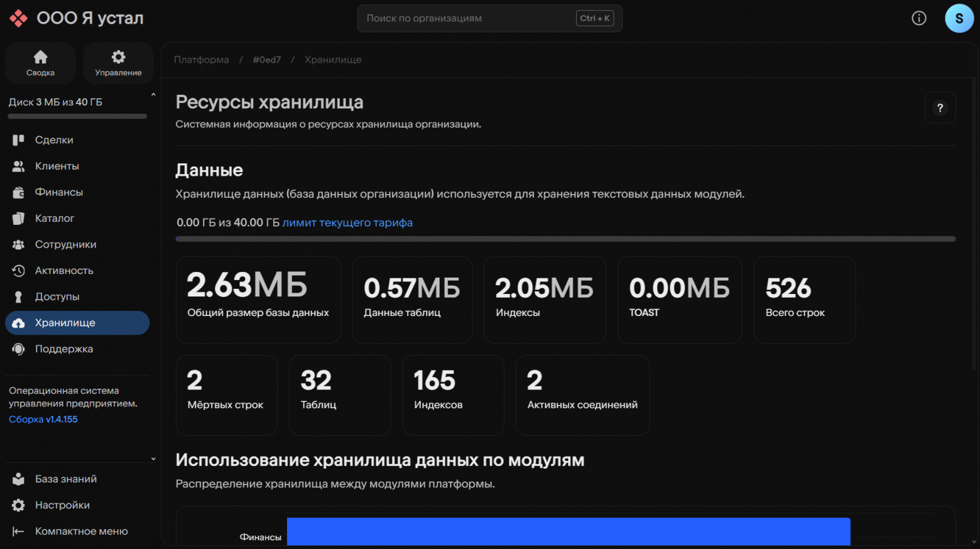Image resolution: width=980 pixels, height=549 pixels.
Task: Click the Сделки sidebar icon
Action: [x=18, y=140]
